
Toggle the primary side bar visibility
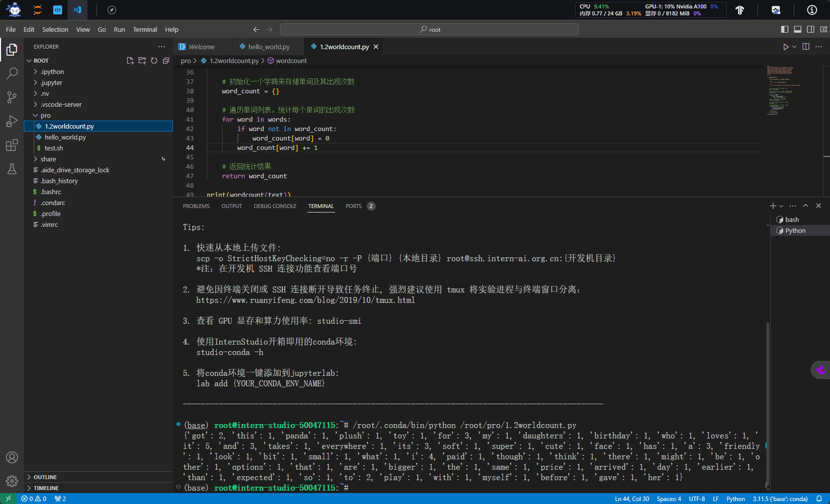785,29
